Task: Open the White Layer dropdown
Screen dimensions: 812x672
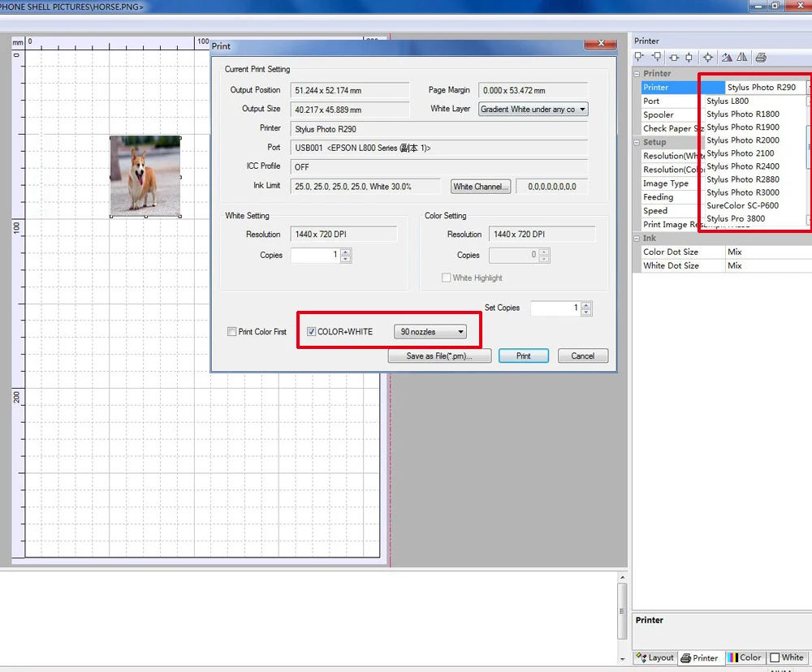Action: pos(533,110)
